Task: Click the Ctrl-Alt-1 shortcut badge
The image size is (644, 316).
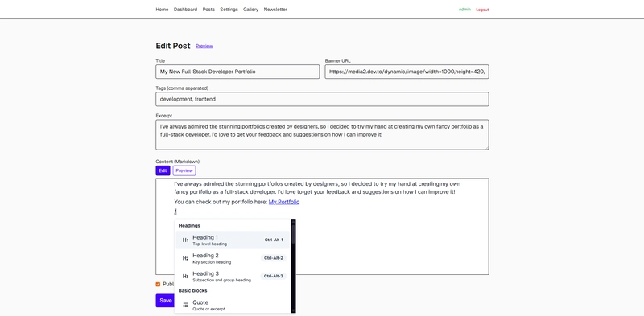Action: point(274,240)
